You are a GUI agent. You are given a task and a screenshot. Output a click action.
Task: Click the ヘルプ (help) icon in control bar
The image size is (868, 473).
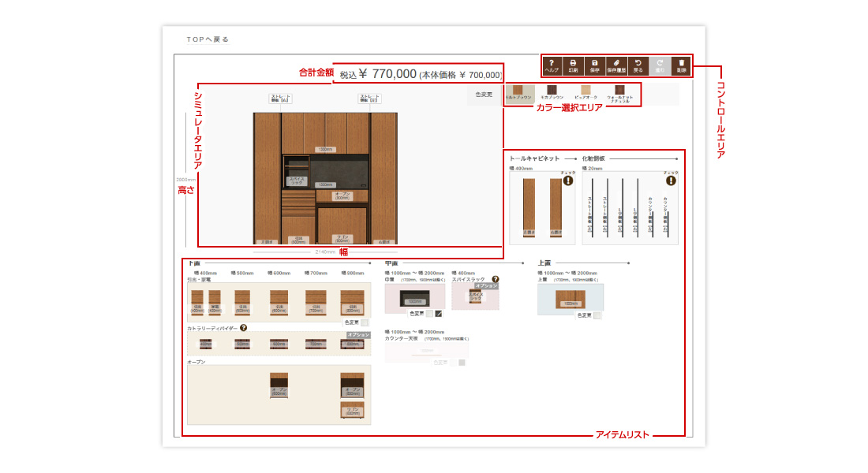pyautogui.click(x=552, y=65)
